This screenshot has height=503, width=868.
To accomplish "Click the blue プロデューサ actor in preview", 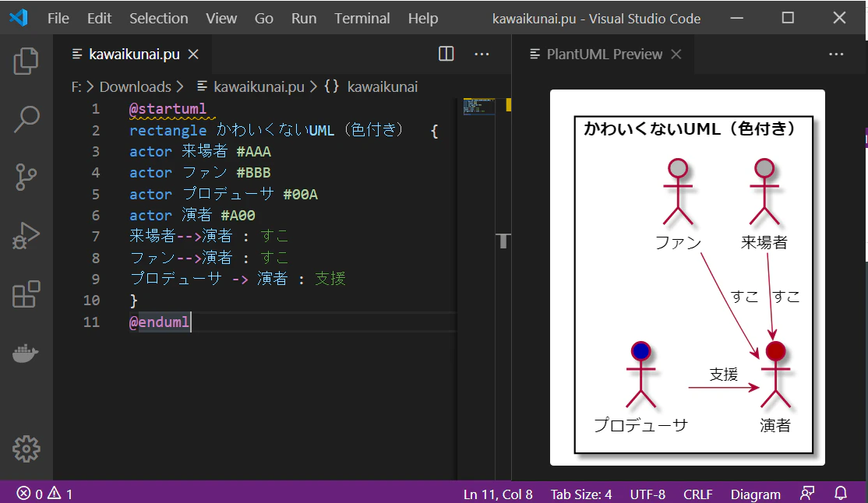I will coord(640,375).
